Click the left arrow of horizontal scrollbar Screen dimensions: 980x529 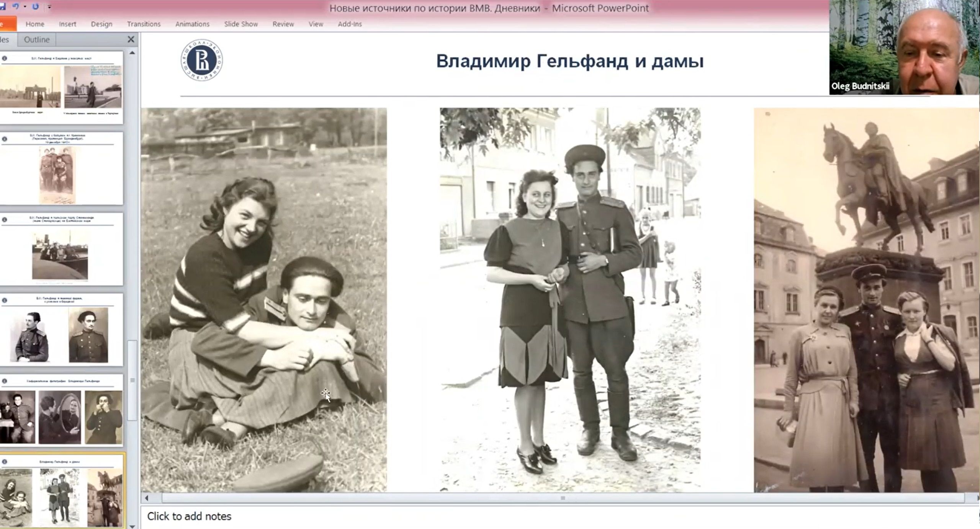147,498
